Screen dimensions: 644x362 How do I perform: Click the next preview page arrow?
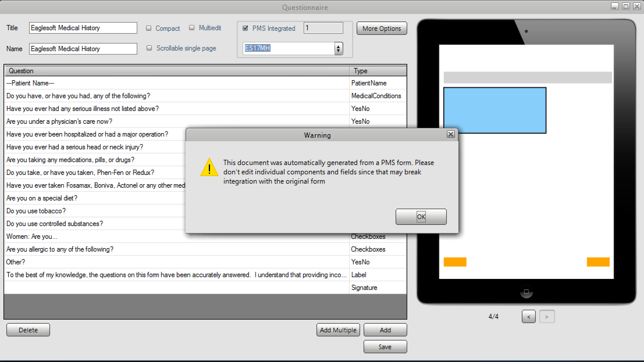point(547,316)
